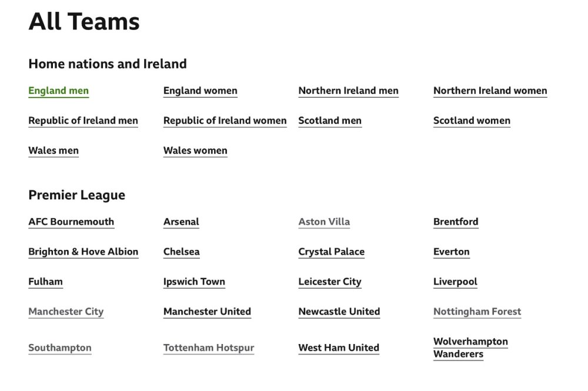Viewport: 588px width, 391px height.
Task: Go to England women team page
Action: [200, 91]
